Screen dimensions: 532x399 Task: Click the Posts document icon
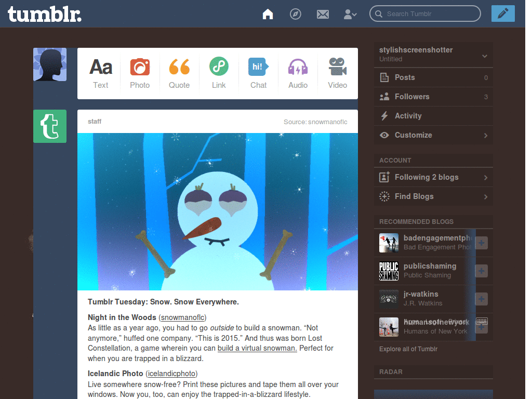tap(384, 77)
